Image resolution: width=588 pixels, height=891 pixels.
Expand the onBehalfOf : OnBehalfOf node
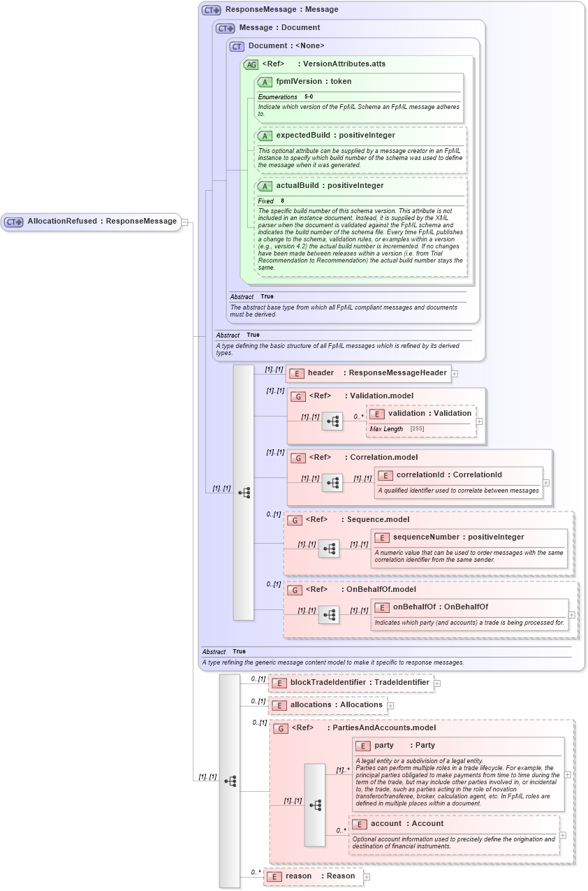pos(572,615)
